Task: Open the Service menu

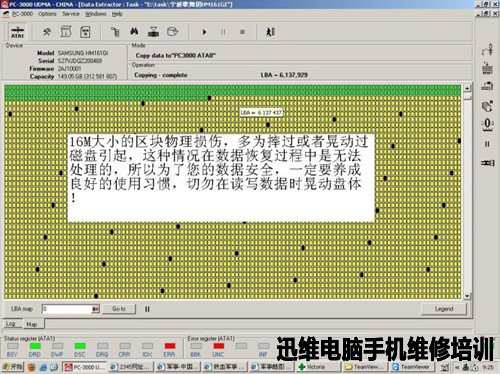Action: pos(71,14)
